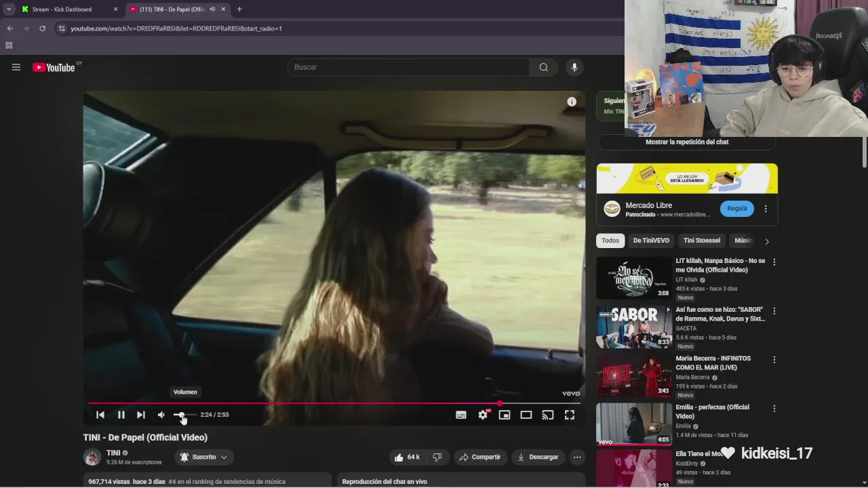This screenshot has height=488, width=868.
Task: Click the search magnifier button
Action: (544, 67)
